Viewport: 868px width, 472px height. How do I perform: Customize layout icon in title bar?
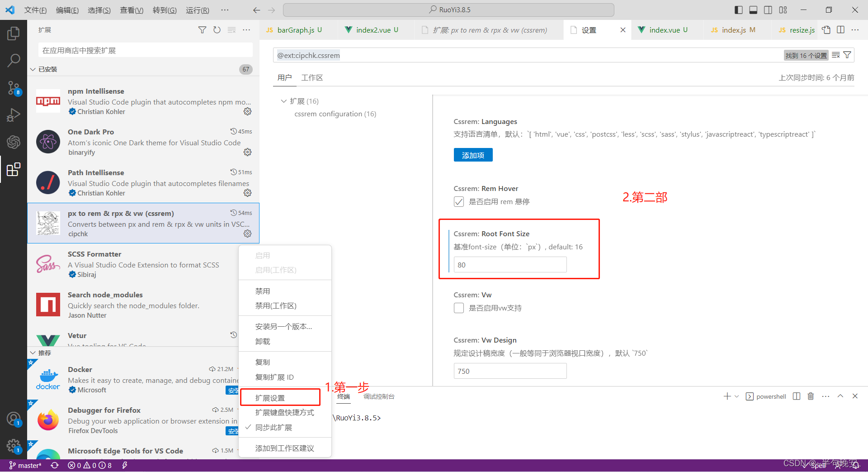point(783,10)
